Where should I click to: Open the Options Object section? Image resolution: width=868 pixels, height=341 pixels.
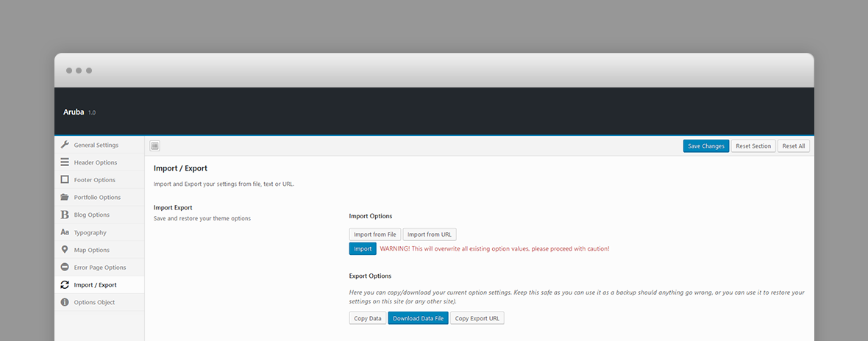tap(99, 302)
